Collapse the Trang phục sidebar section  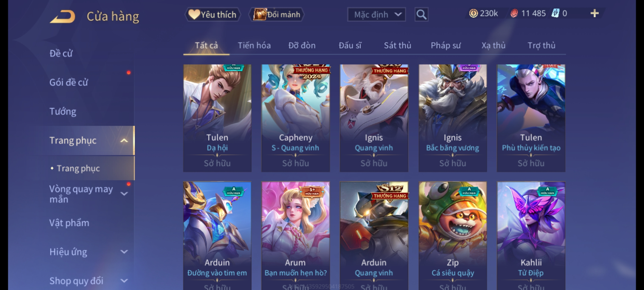pos(124,140)
